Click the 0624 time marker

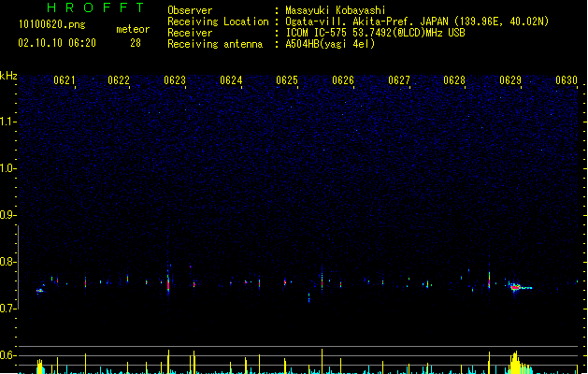(x=231, y=80)
